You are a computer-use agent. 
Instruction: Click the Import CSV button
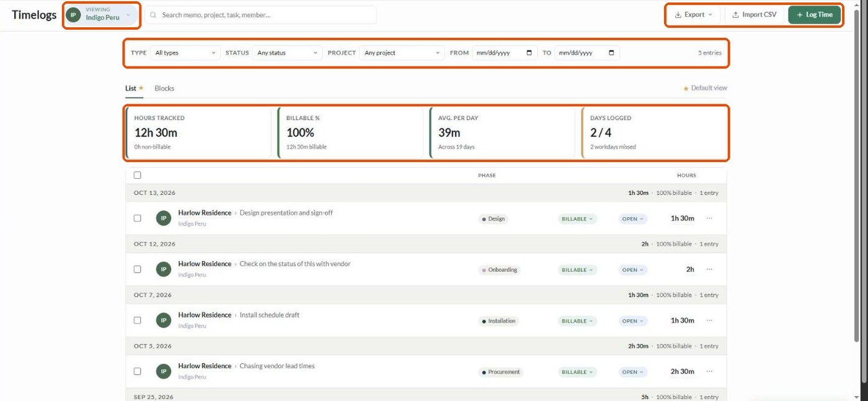(754, 14)
